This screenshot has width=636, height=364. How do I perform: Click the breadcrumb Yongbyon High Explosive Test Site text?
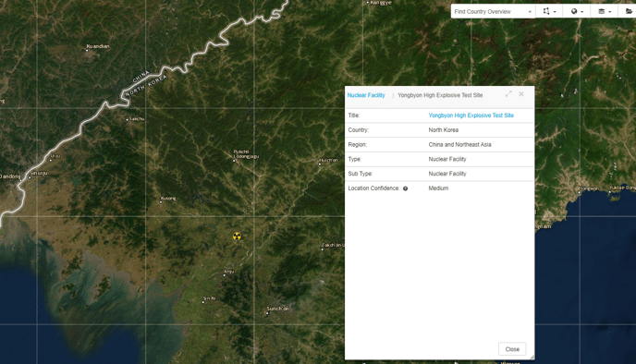click(440, 95)
